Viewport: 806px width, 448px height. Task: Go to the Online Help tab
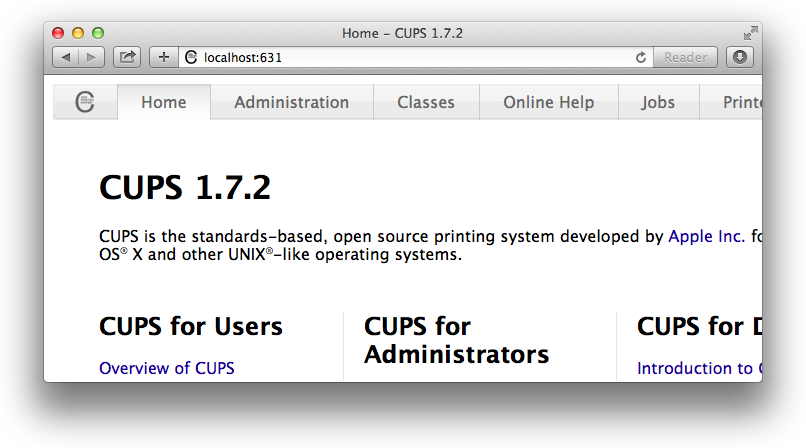pos(548,102)
